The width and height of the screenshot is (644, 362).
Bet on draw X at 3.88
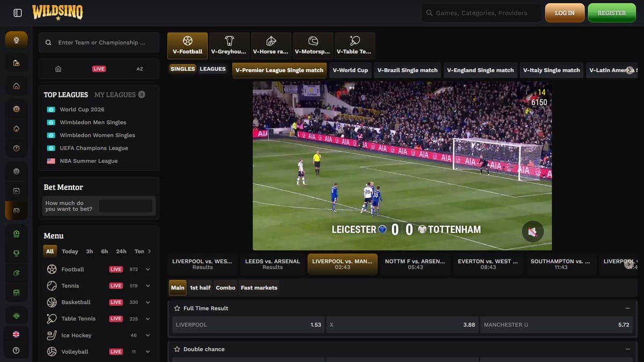point(402,325)
